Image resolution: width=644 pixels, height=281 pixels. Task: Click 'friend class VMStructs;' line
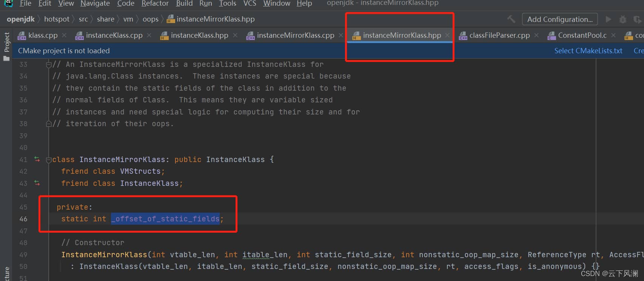(113, 171)
